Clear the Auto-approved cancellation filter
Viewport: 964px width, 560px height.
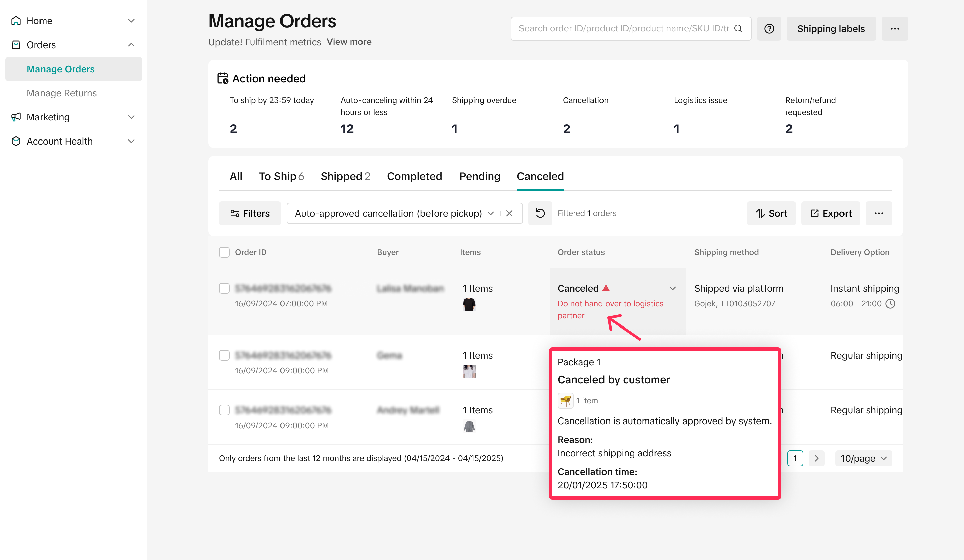(509, 213)
